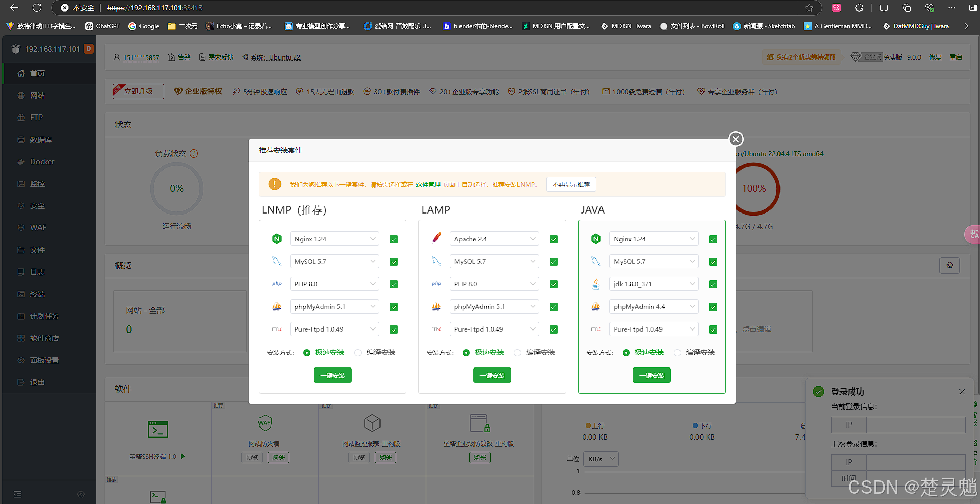Uncheck LAMP Apache checkbox
980x504 pixels.
554,239
